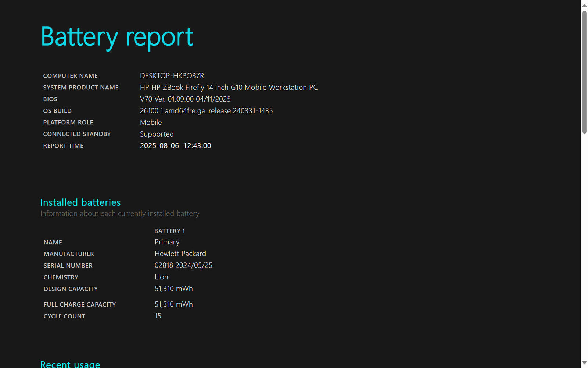Click the scrollbar down arrow
The height and width of the screenshot is (368, 588).
click(584, 363)
